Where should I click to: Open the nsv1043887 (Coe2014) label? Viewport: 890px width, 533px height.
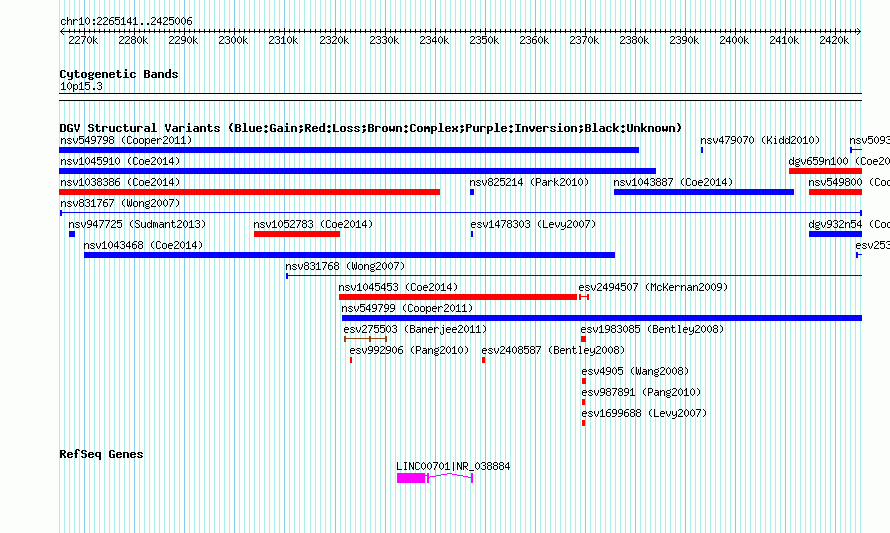point(673,182)
